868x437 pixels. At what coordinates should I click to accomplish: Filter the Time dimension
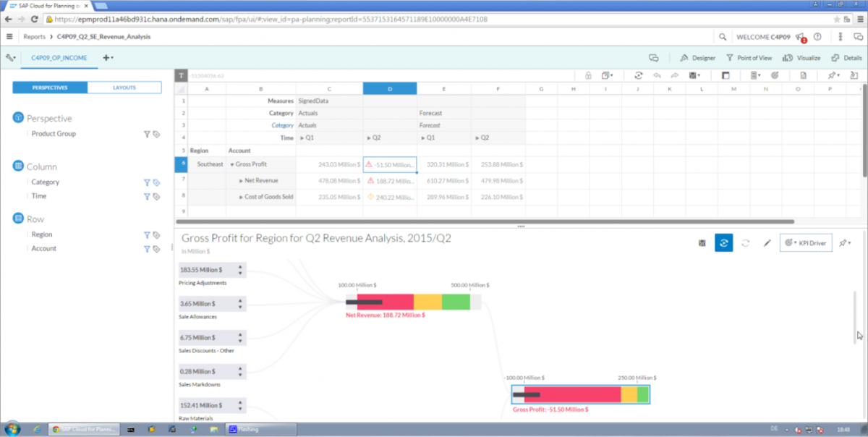pyautogui.click(x=146, y=196)
